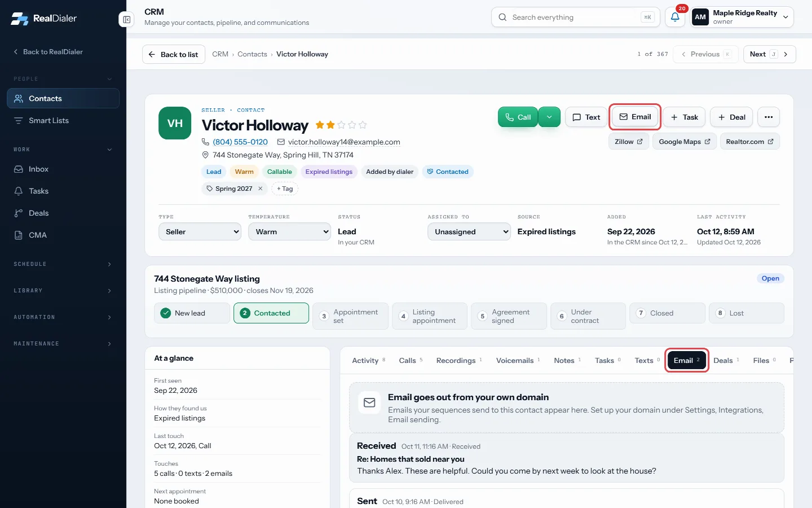This screenshot has width=812, height=508.
Task: Open the call options dropdown arrow
Action: coord(549,117)
